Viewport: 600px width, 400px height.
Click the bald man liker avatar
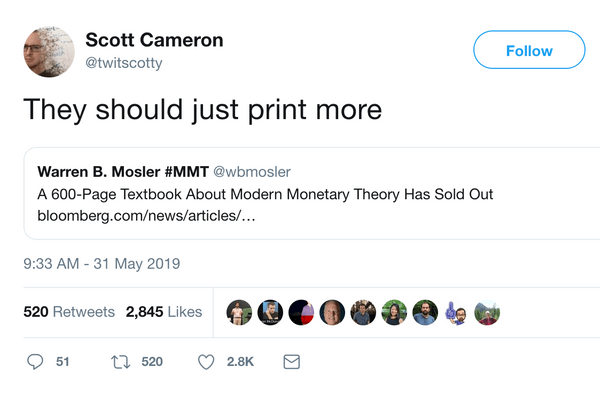click(332, 313)
